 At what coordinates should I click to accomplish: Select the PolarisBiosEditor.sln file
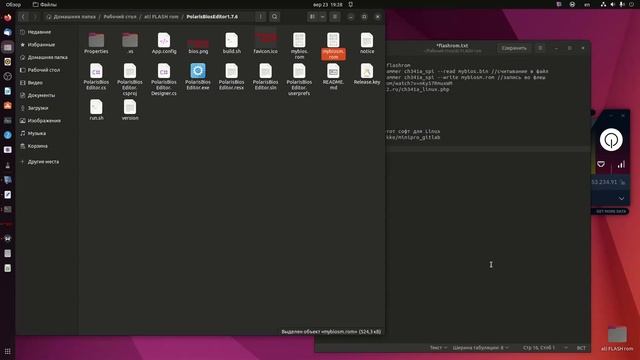point(265,76)
